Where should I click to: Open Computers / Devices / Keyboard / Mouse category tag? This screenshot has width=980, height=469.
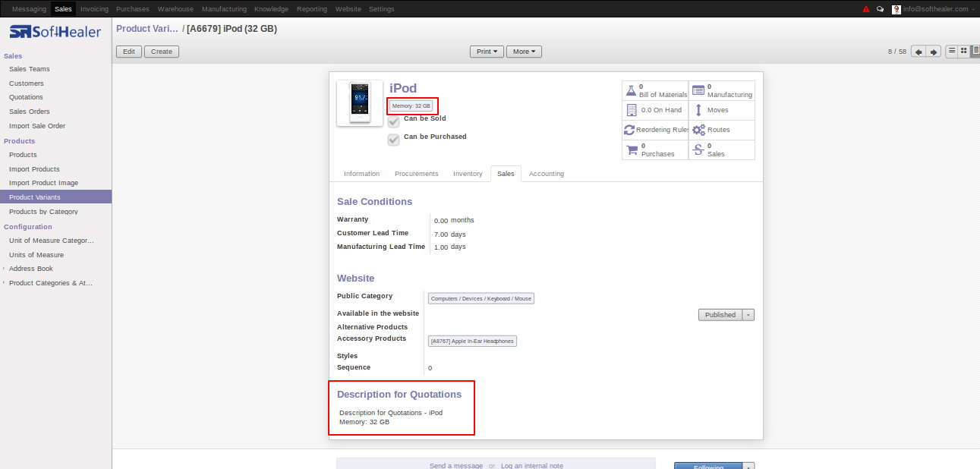pos(481,298)
